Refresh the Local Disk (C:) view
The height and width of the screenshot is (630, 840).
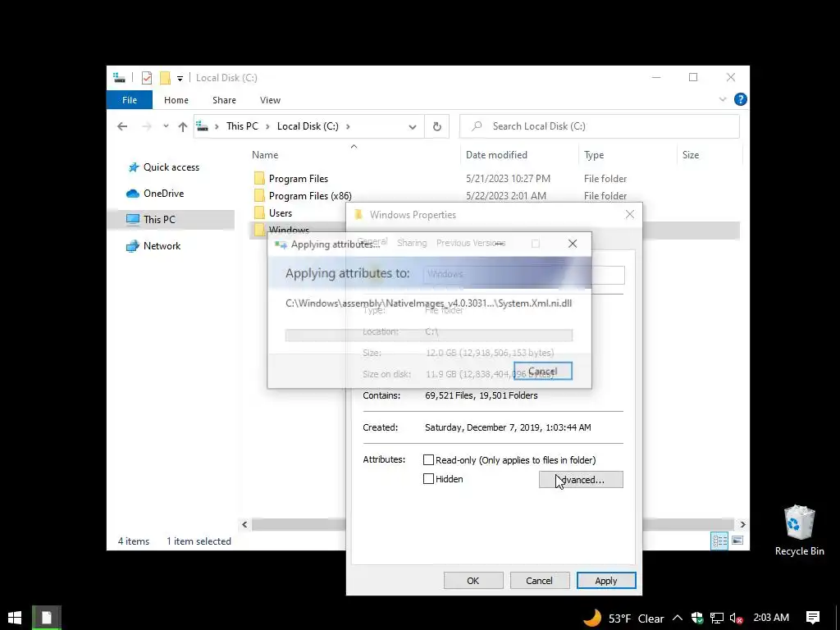click(437, 126)
